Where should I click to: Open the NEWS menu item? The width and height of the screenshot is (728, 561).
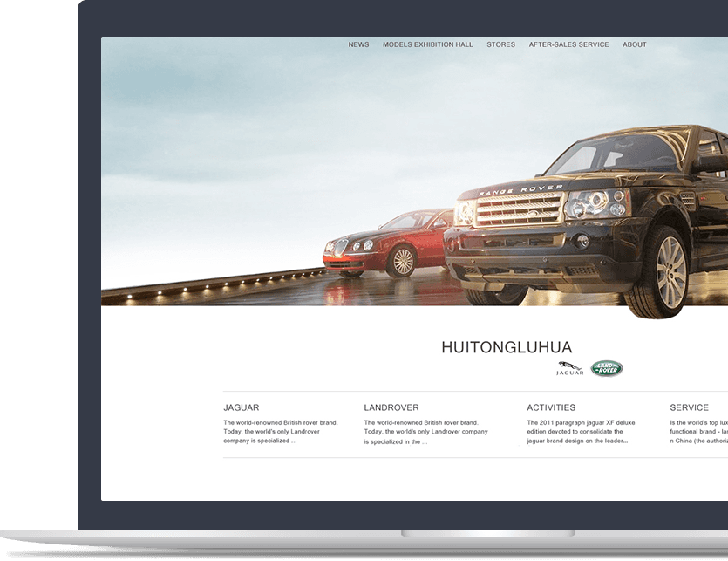click(x=358, y=44)
